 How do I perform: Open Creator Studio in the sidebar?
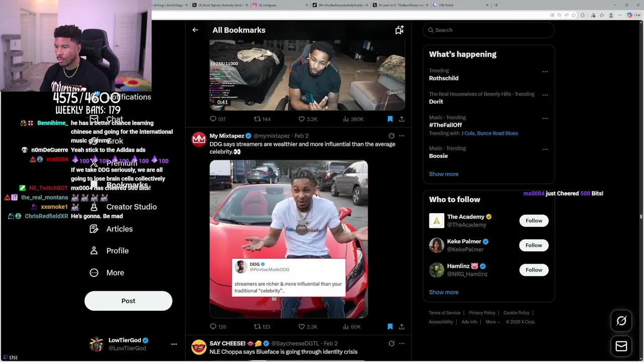click(x=123, y=207)
